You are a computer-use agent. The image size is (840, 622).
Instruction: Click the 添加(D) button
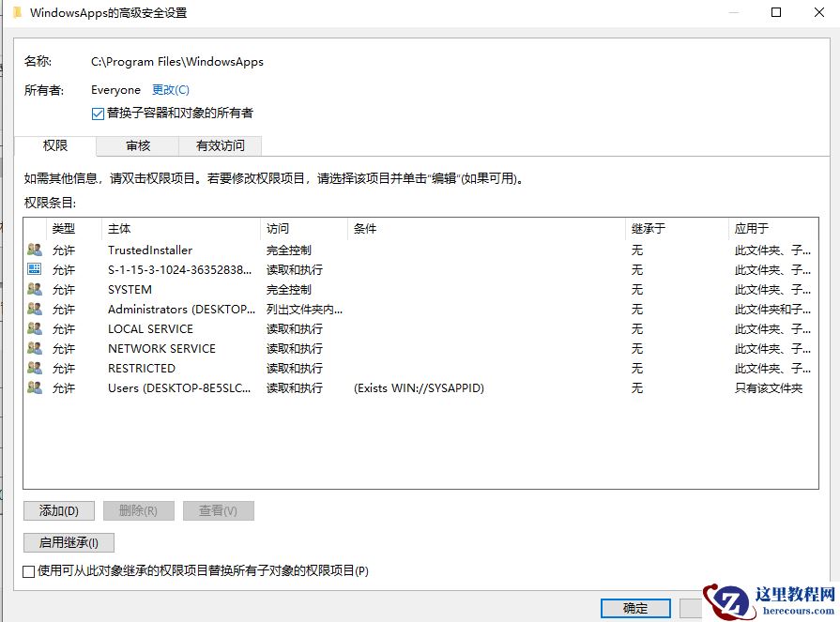click(x=58, y=510)
